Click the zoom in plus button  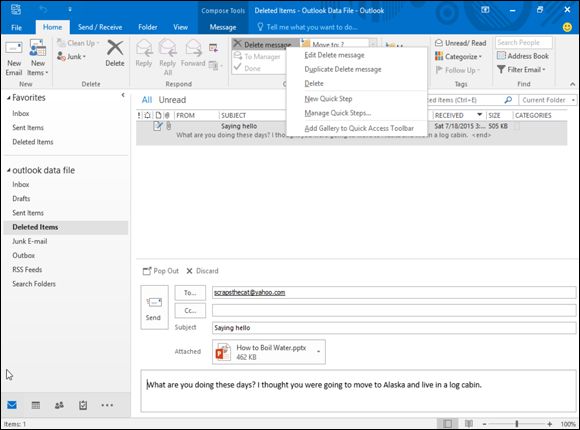click(550, 424)
